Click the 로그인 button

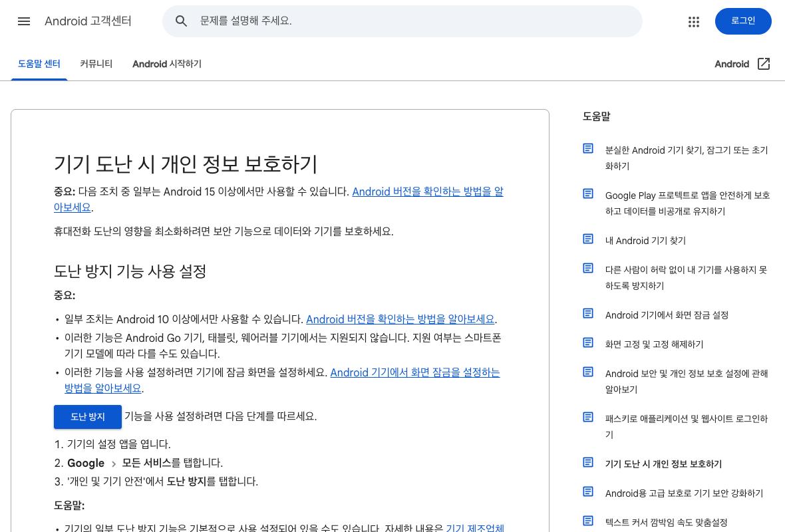pos(743,21)
